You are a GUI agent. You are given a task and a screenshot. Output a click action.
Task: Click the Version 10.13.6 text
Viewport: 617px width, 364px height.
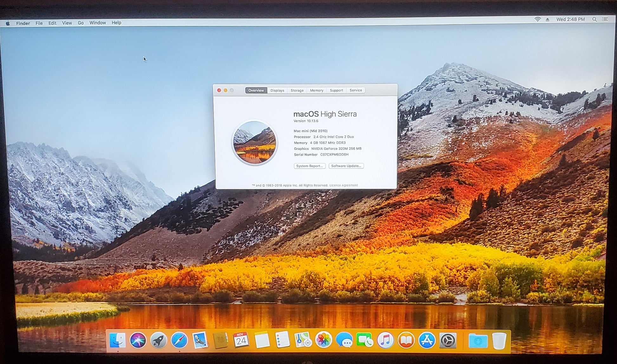click(x=306, y=121)
